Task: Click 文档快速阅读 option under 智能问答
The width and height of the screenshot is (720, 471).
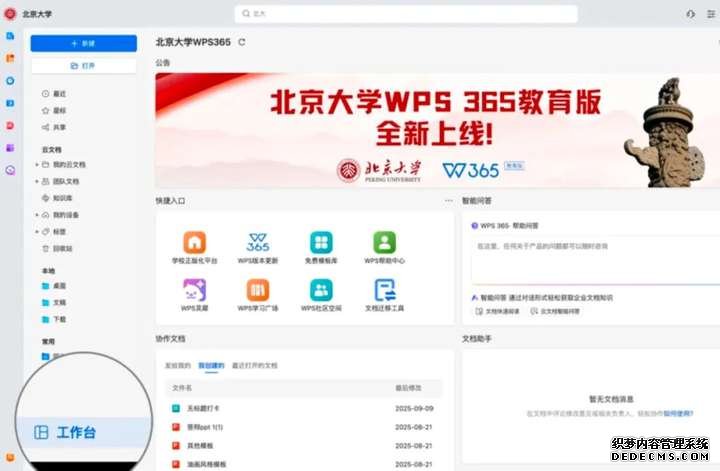Action: tap(498, 311)
